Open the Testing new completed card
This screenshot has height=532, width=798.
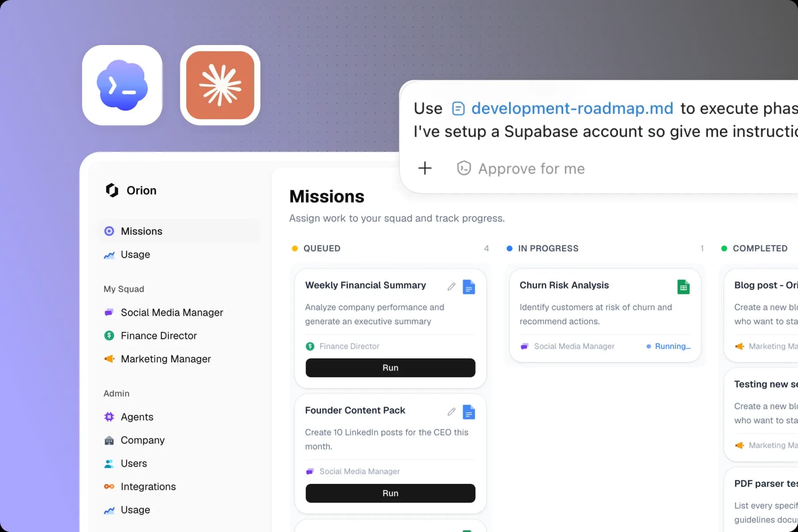tap(761, 414)
